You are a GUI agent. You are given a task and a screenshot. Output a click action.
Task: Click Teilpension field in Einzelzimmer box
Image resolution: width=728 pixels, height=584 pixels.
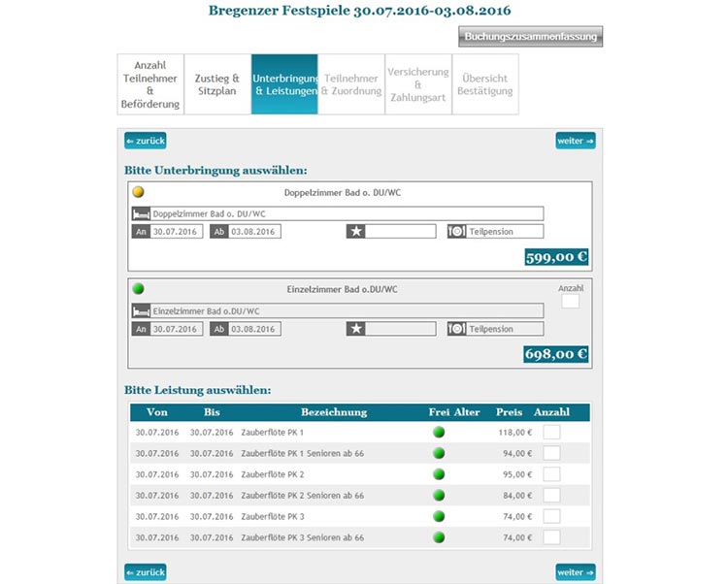pos(505,329)
